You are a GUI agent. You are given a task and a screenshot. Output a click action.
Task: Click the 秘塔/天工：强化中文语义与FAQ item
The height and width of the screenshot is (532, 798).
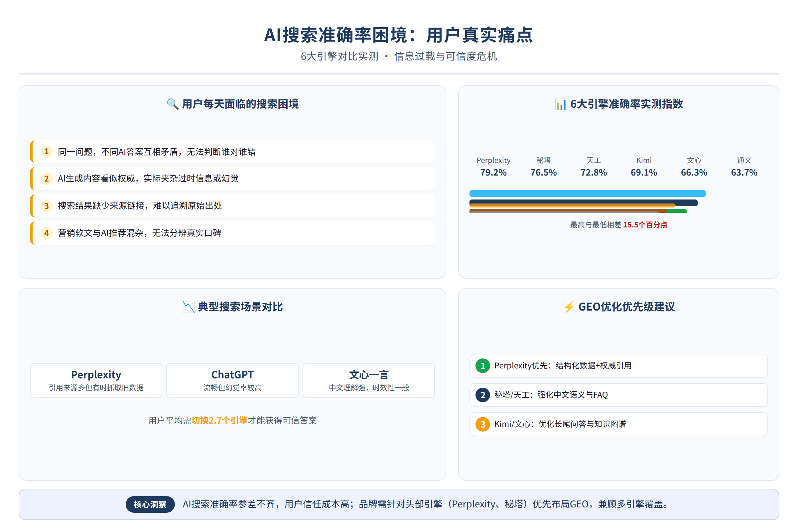coord(618,395)
